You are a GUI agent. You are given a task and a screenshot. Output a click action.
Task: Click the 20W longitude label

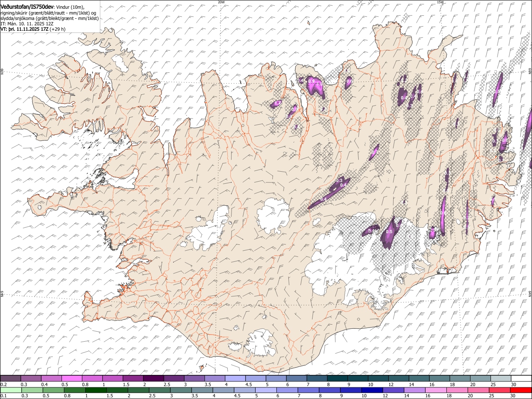point(221,2)
